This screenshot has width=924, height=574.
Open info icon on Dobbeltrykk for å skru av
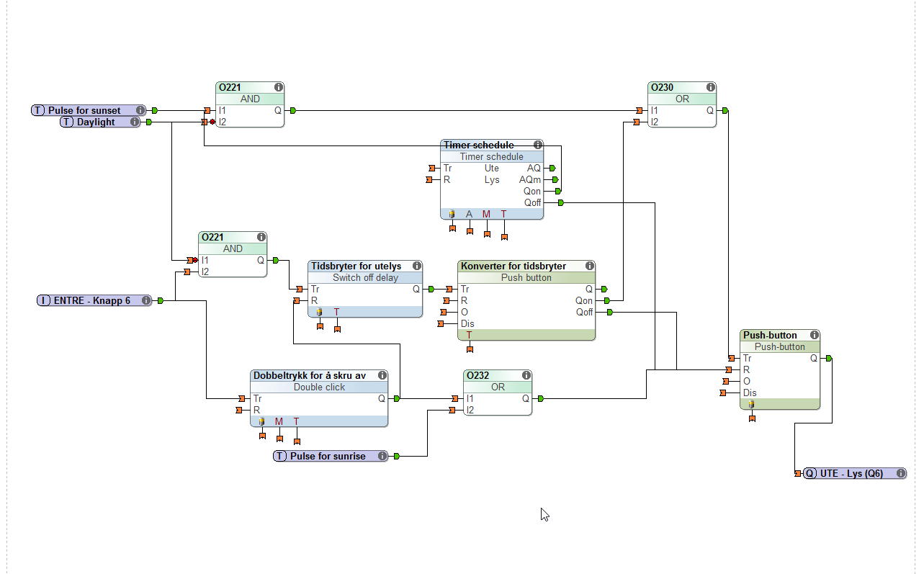pos(382,375)
